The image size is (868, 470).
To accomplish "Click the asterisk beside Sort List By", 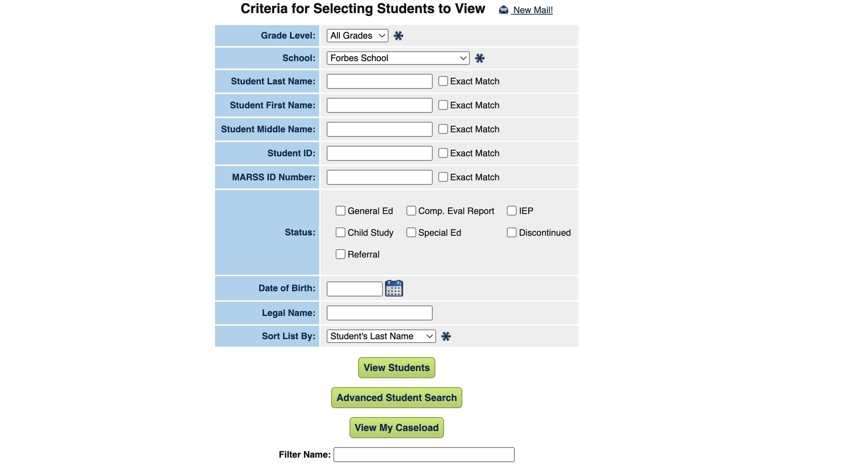I will (x=446, y=336).
